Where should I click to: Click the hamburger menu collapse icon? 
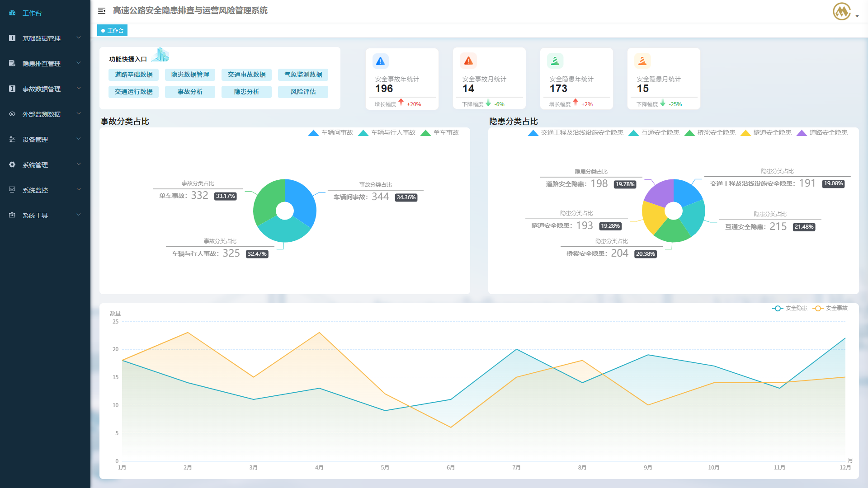pos(102,11)
